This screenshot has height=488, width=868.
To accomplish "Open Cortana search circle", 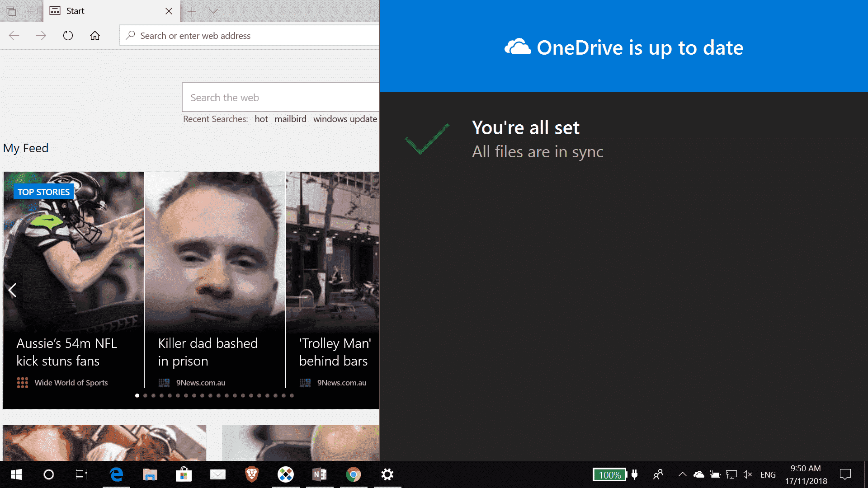I will (49, 474).
